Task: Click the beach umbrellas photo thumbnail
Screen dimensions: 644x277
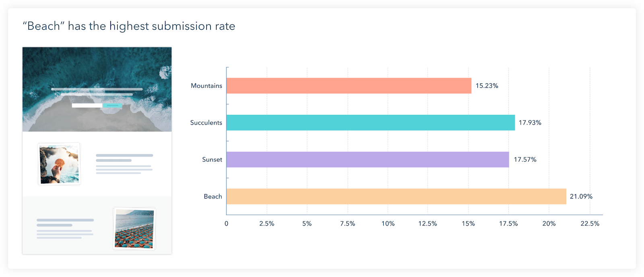Action: (x=134, y=229)
